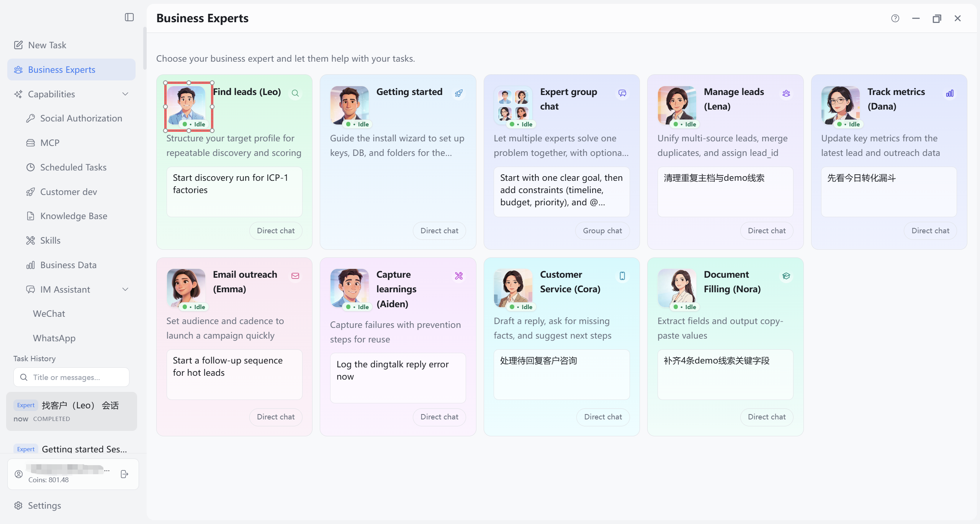The height and width of the screenshot is (524, 980).
Task: Click prompt '补齐4条demo线索关键字段'
Action: 725,374
